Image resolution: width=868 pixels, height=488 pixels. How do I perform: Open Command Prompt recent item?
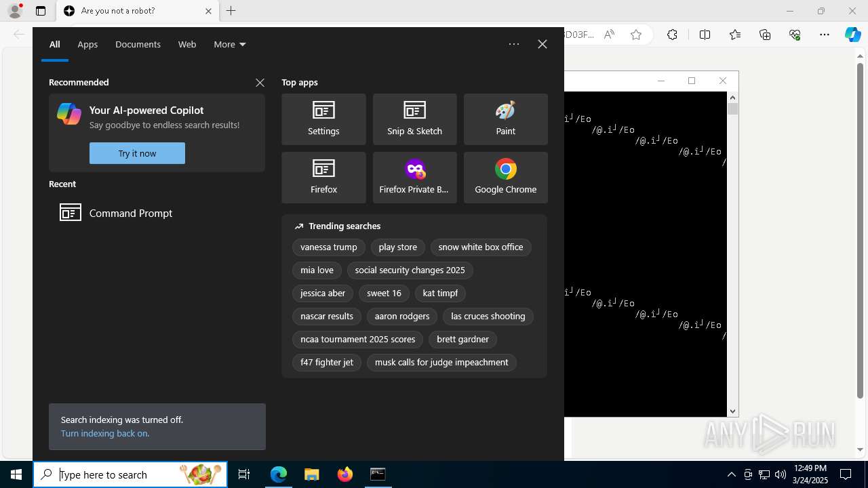click(x=157, y=213)
